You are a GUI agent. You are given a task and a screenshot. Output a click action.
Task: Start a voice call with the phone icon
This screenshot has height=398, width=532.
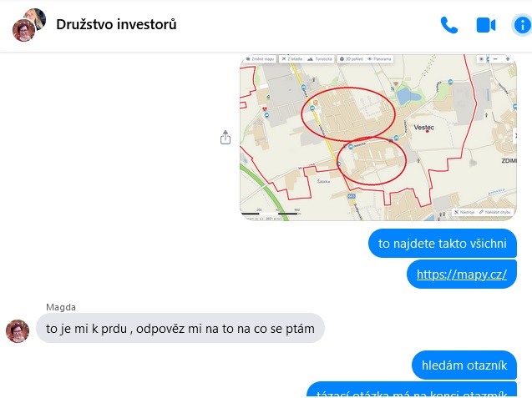point(449,25)
